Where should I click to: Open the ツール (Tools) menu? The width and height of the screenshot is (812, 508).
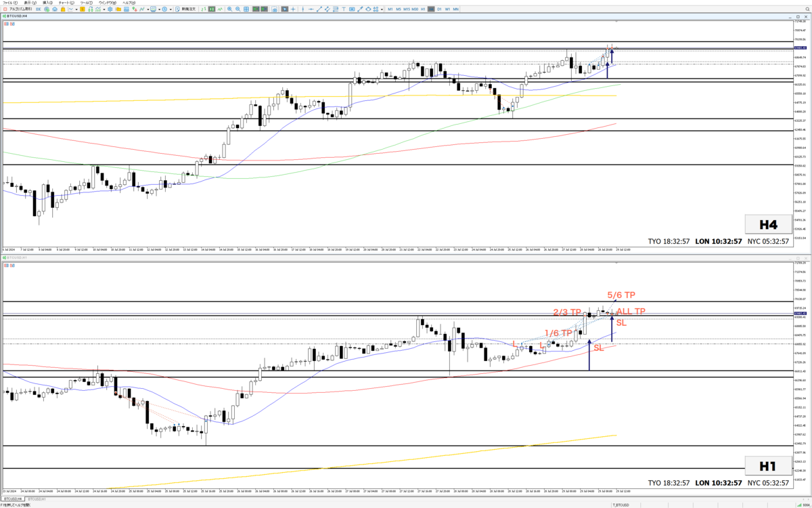(87, 3)
